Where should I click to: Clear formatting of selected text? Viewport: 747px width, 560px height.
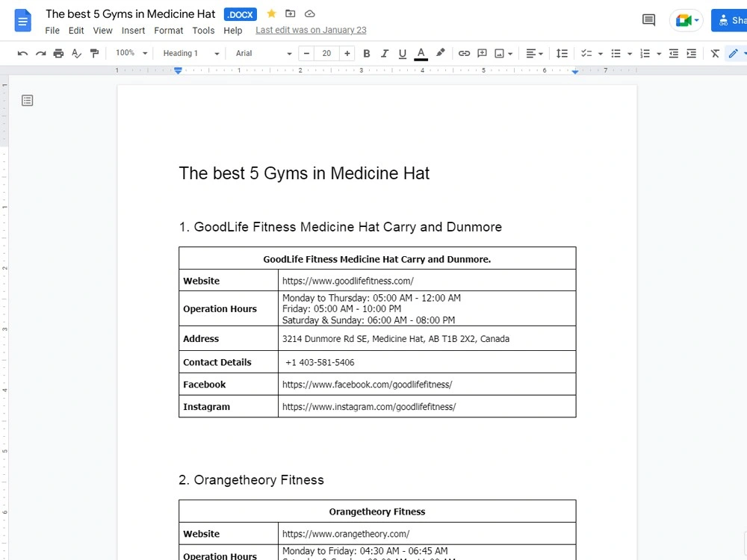(x=715, y=53)
